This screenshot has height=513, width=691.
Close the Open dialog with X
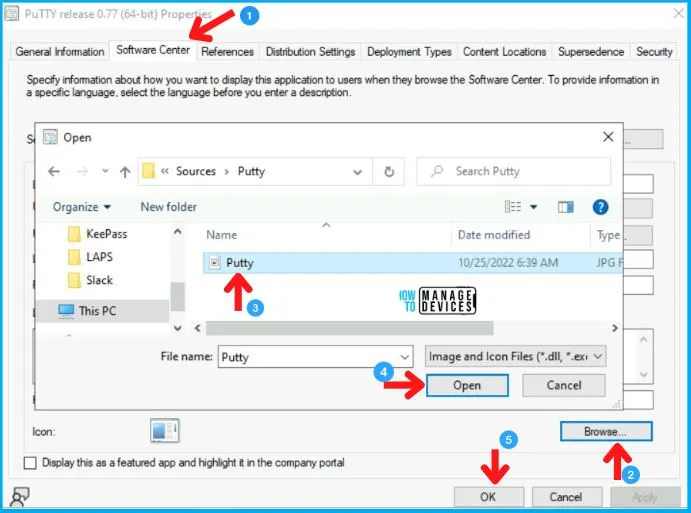pos(608,137)
